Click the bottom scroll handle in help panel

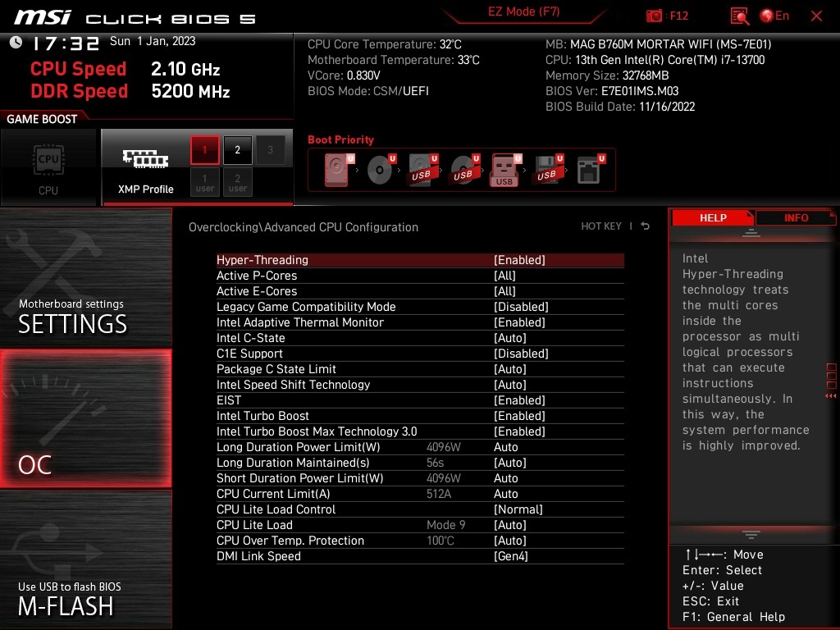click(x=751, y=535)
